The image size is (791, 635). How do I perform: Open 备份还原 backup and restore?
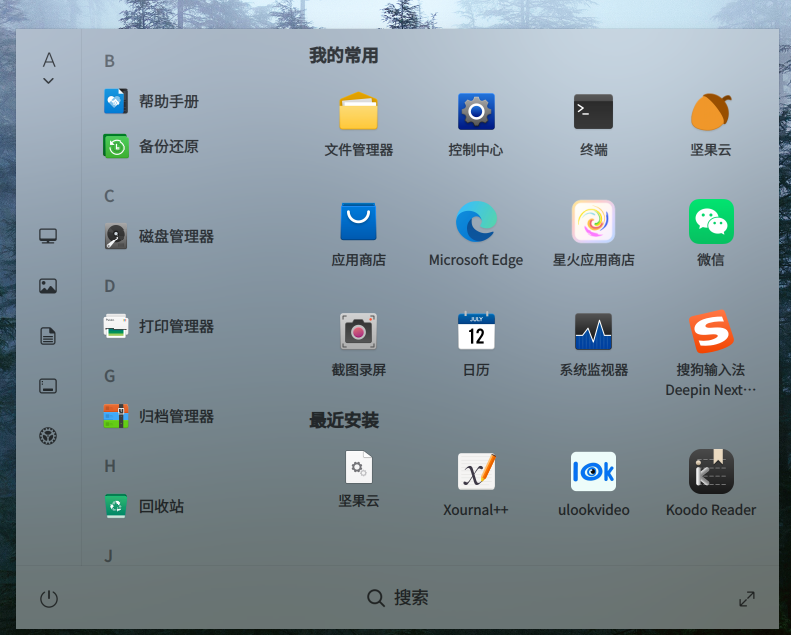(x=151, y=146)
